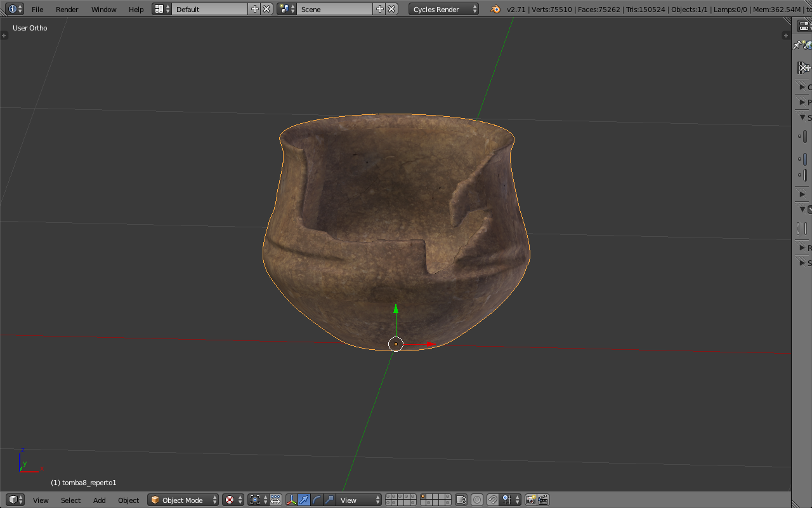Open the Info editor type selector

pyautogui.click(x=15, y=9)
